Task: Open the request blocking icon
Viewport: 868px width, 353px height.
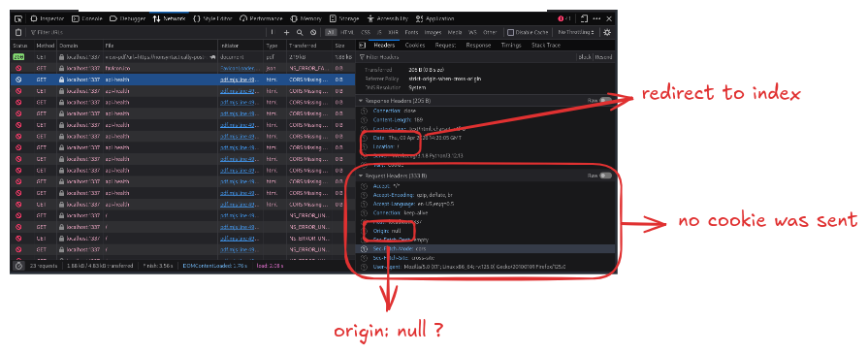Action: tap(313, 33)
